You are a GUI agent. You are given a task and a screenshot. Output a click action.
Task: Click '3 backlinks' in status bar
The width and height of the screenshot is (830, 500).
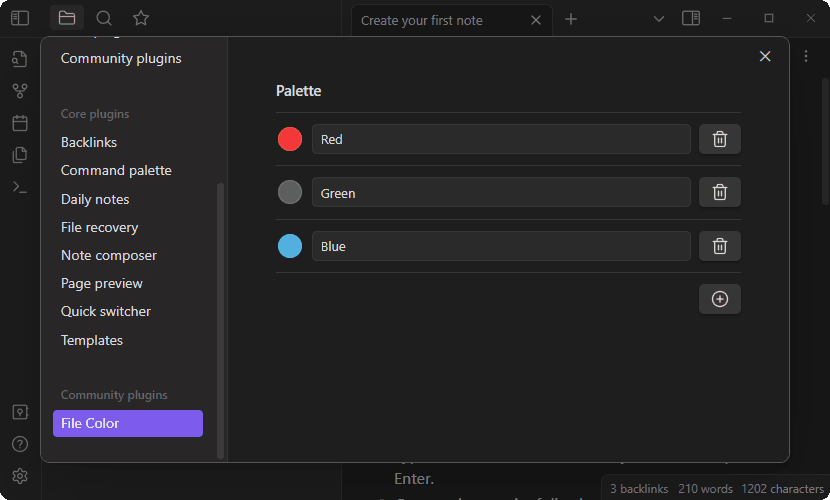pos(639,489)
